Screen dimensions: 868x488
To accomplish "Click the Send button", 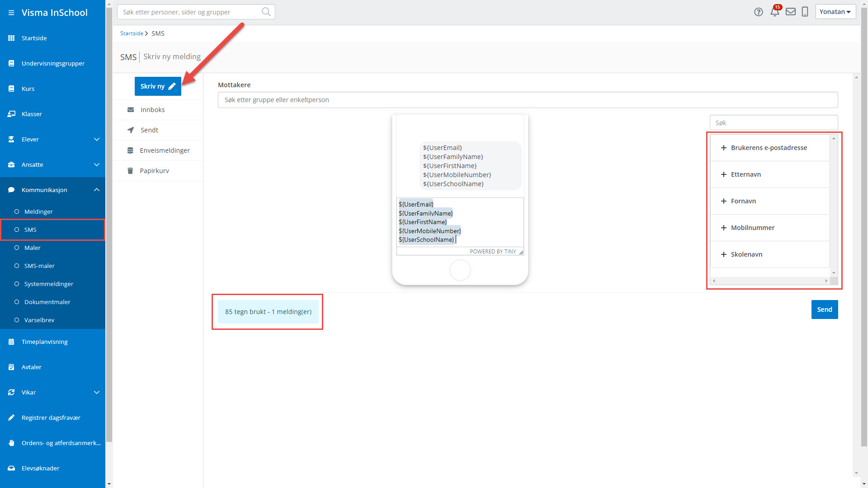I will click(x=825, y=310).
